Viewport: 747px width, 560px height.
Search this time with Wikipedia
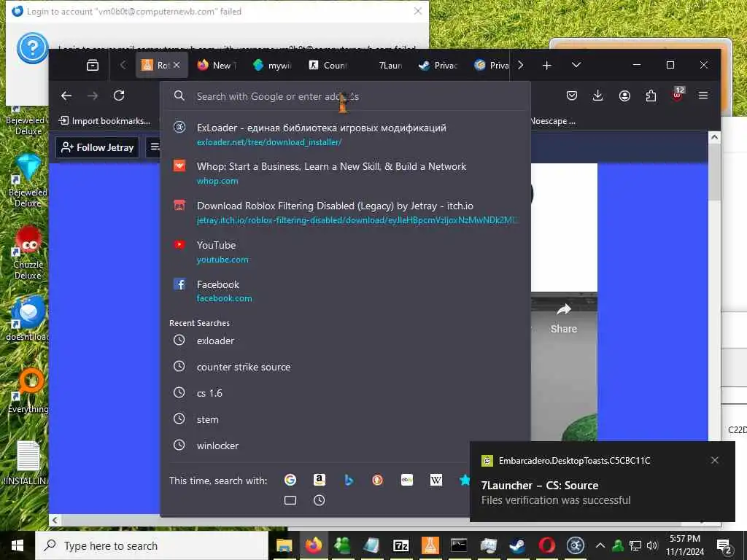(436, 480)
